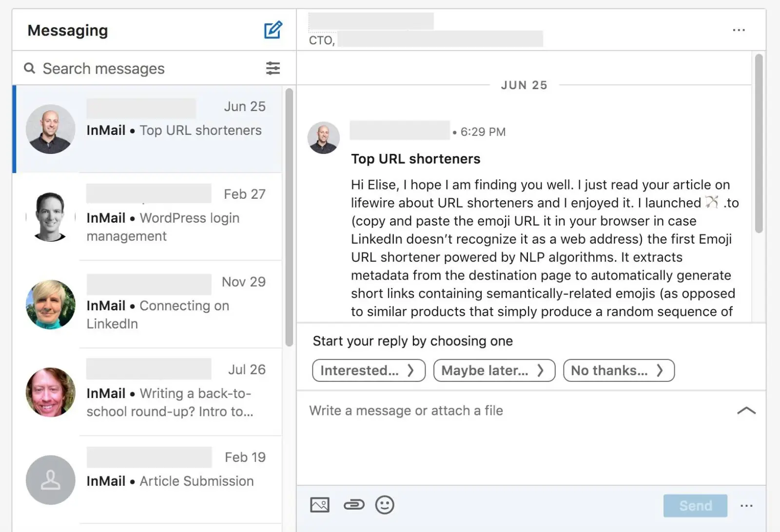Click the magnifying glass search icon
780x532 pixels.
click(x=30, y=68)
